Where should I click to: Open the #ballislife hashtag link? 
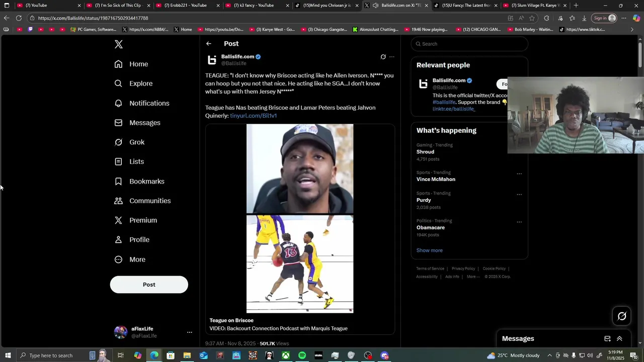444,102
